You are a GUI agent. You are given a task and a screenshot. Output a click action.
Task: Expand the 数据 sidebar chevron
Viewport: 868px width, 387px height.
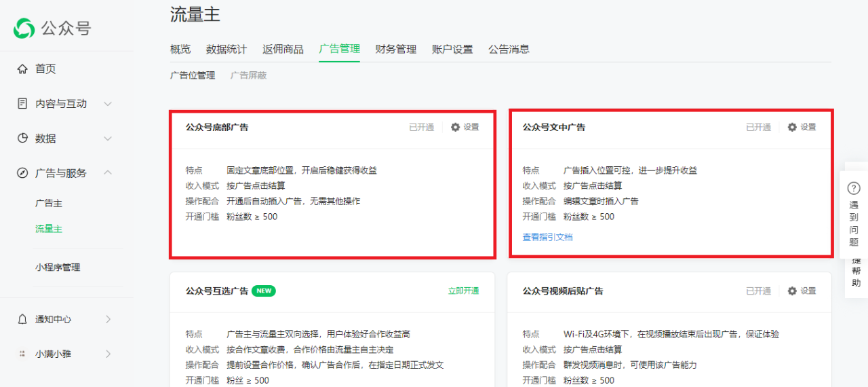tap(108, 138)
